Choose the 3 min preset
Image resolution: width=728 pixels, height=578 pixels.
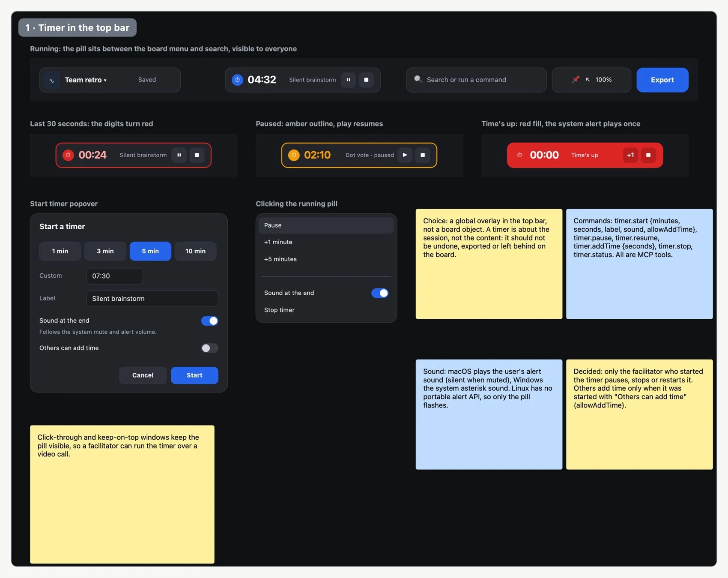[105, 251]
